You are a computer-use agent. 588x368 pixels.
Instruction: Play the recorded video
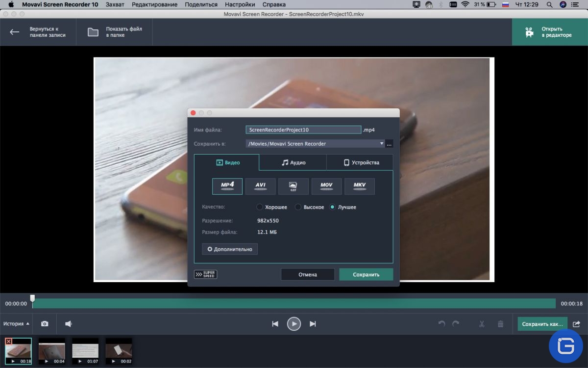click(294, 324)
